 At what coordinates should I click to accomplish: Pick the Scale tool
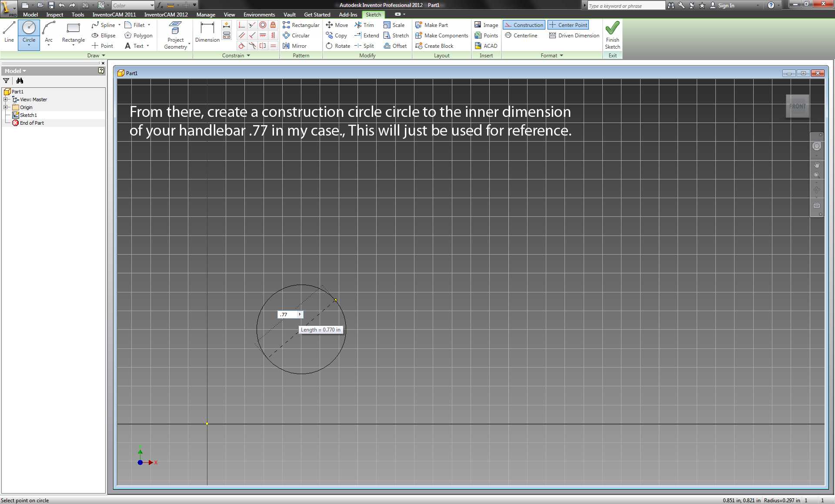[x=394, y=25]
